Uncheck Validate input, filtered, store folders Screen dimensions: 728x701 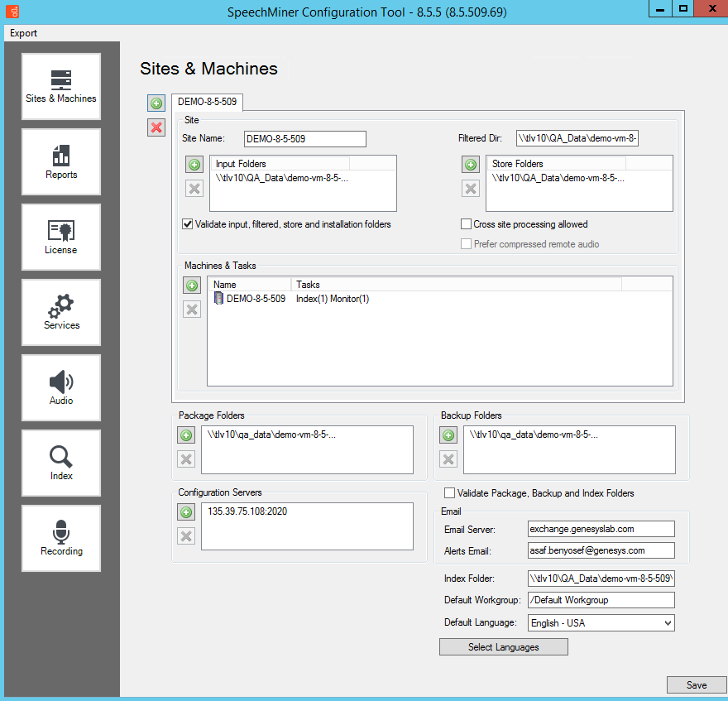pyautogui.click(x=188, y=224)
